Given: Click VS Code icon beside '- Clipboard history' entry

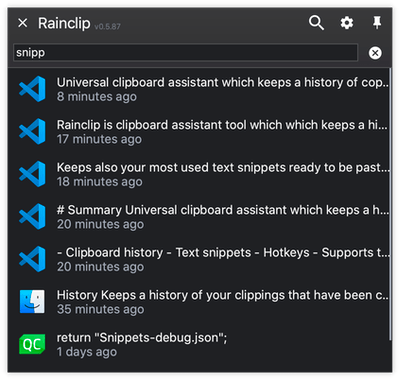Looking at the screenshot, I should click(32, 259).
